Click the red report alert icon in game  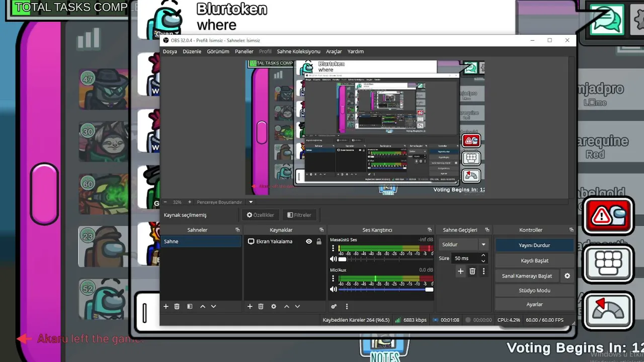click(x=608, y=216)
